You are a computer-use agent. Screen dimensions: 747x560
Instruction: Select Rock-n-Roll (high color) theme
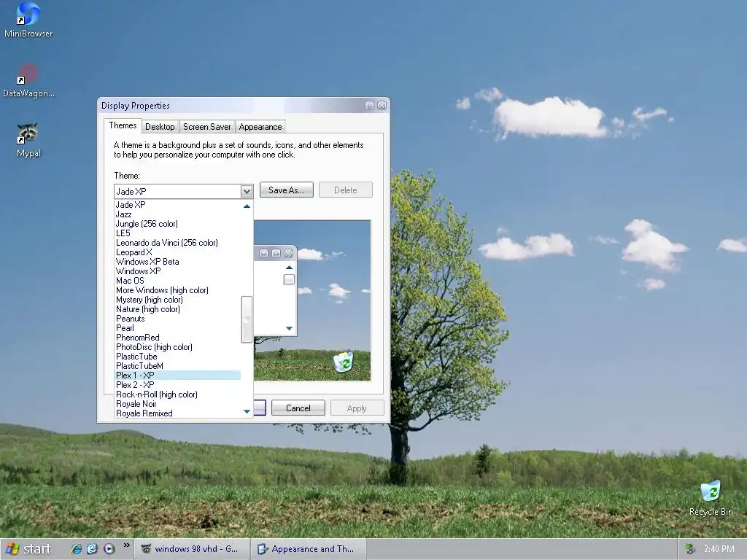point(178,394)
